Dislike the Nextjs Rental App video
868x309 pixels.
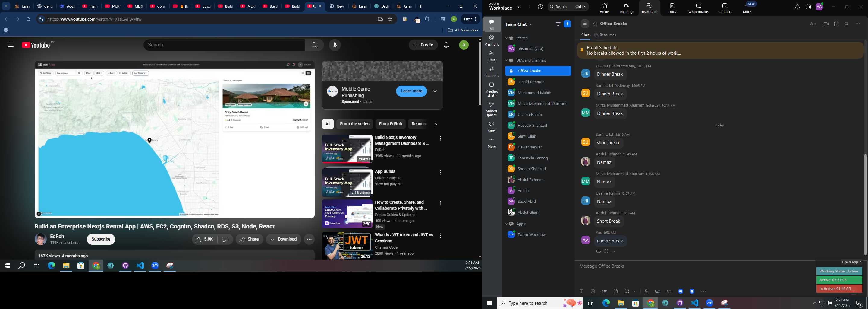(225, 240)
